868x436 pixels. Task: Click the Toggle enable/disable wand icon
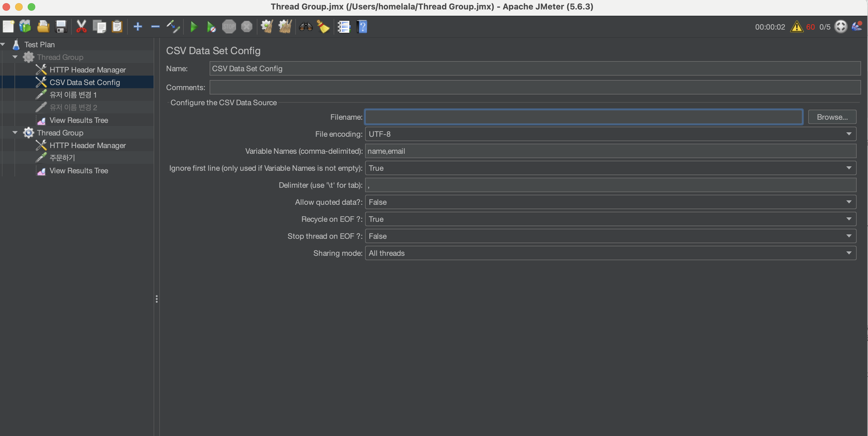[x=173, y=27]
